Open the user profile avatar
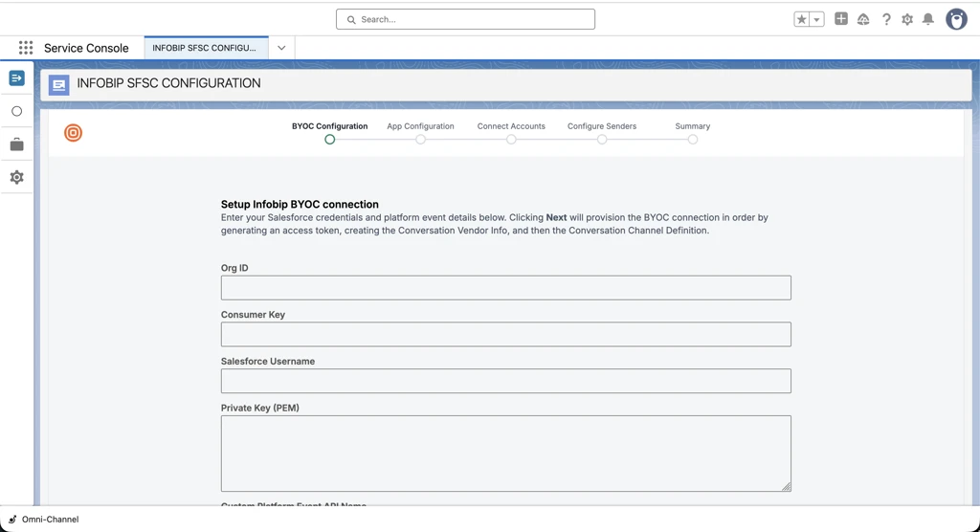This screenshot has height=532, width=980. [956, 19]
